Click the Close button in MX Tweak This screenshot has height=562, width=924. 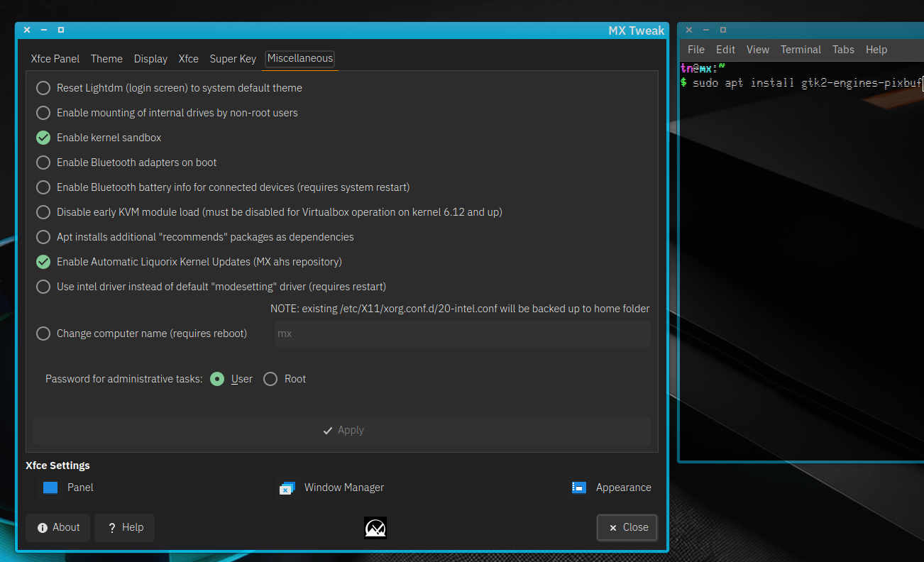click(627, 527)
